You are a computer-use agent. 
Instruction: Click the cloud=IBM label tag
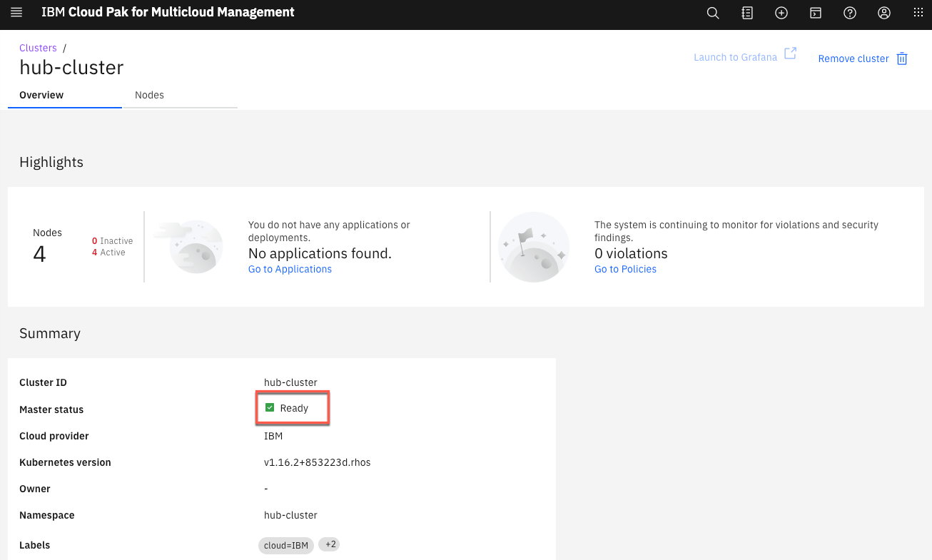coord(285,545)
